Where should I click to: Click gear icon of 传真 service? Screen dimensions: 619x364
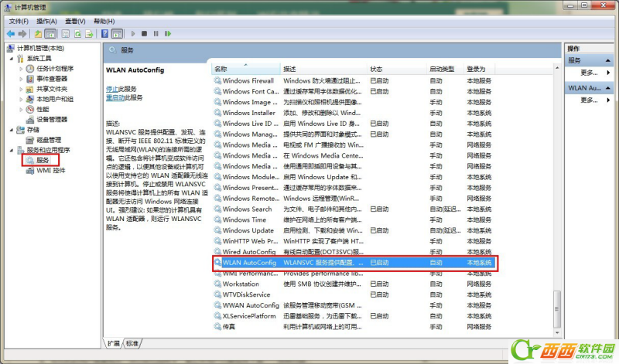(217, 327)
